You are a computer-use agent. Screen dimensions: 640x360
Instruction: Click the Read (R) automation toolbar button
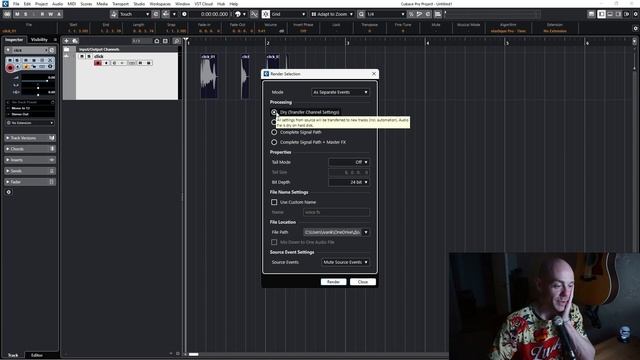coord(42,14)
